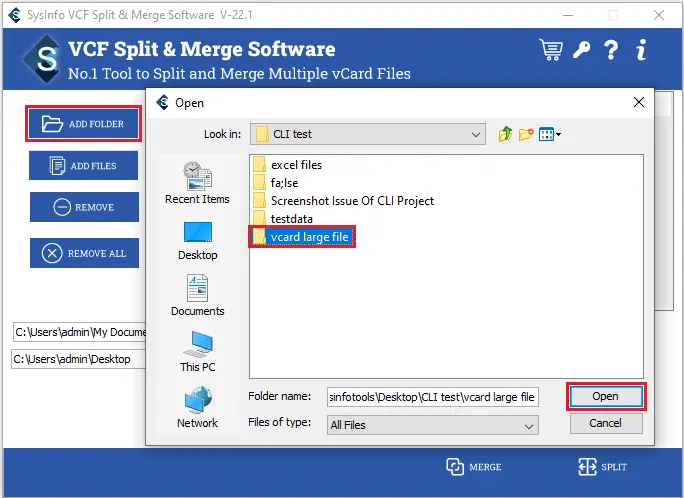The image size is (684, 498).
Task: Click the shopping cart buy icon
Action: (551, 50)
